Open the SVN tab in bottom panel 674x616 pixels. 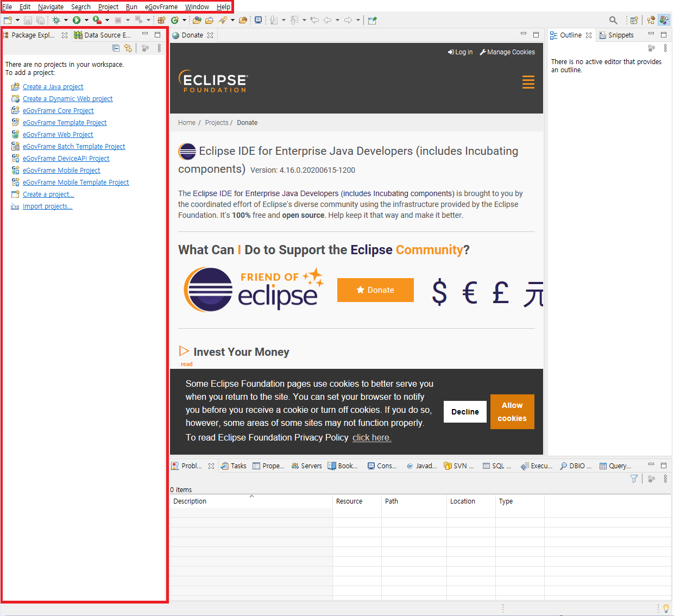pos(459,466)
